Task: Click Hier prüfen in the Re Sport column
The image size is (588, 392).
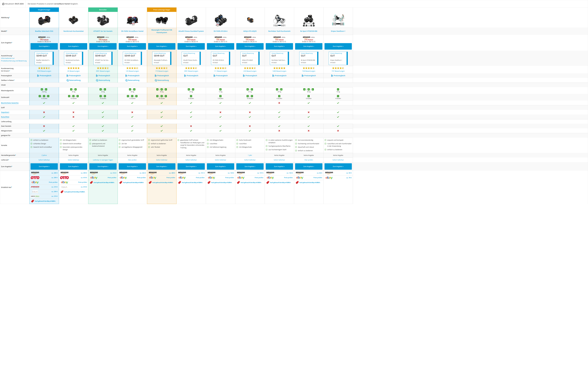Action: click(x=309, y=160)
